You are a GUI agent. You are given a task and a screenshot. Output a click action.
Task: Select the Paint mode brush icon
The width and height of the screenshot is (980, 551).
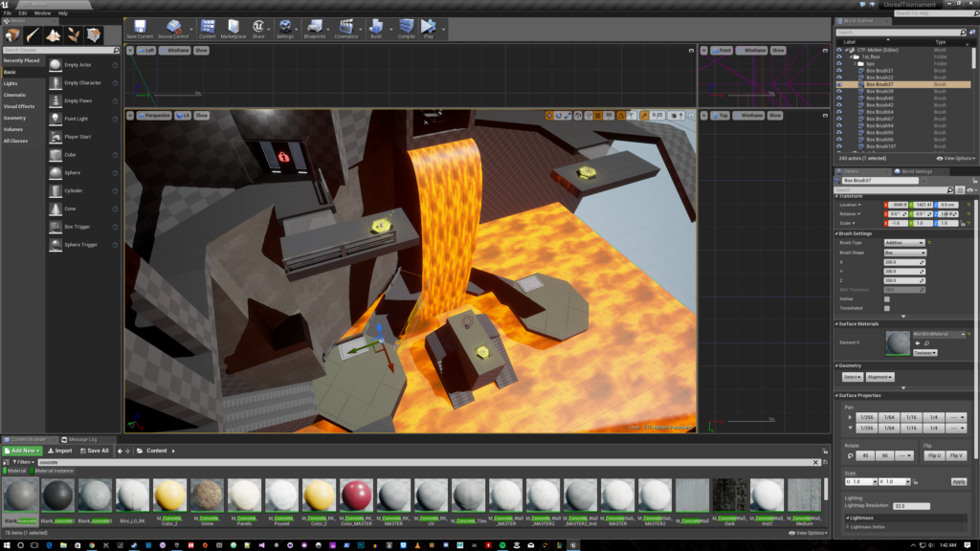[33, 35]
